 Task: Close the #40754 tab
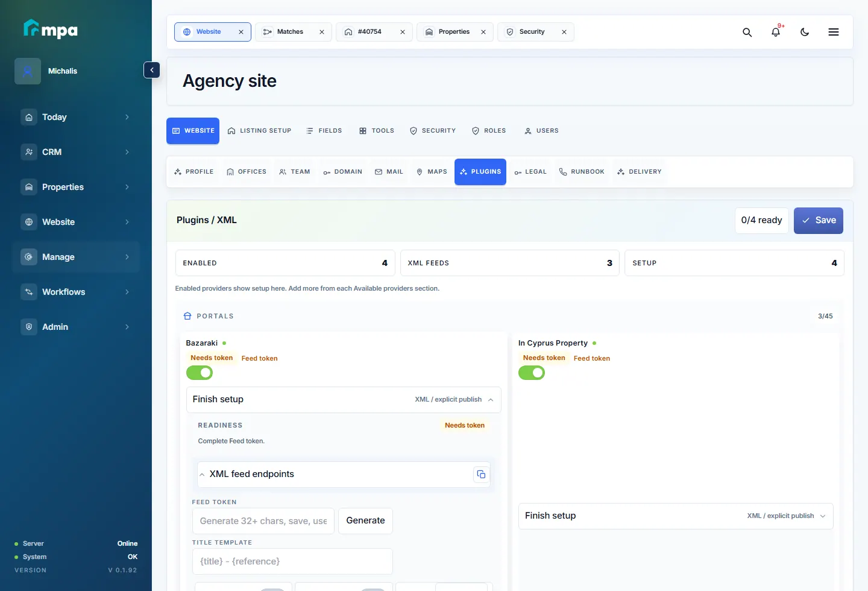coord(403,32)
